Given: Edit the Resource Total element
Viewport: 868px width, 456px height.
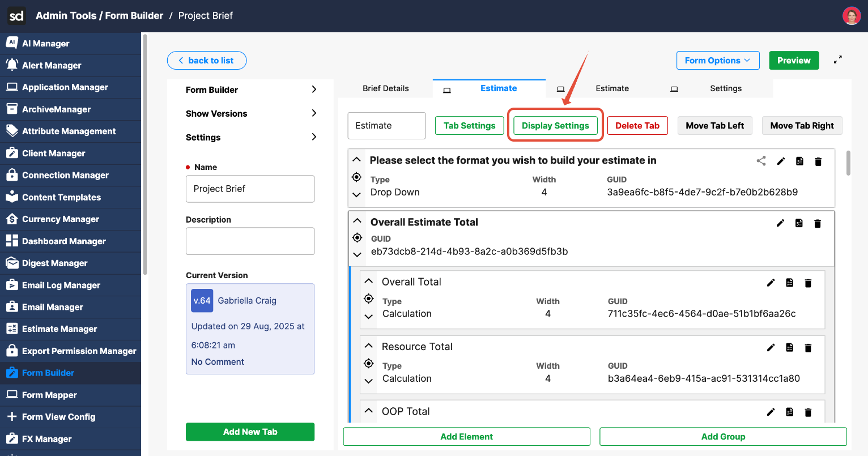Looking at the screenshot, I should [771, 347].
